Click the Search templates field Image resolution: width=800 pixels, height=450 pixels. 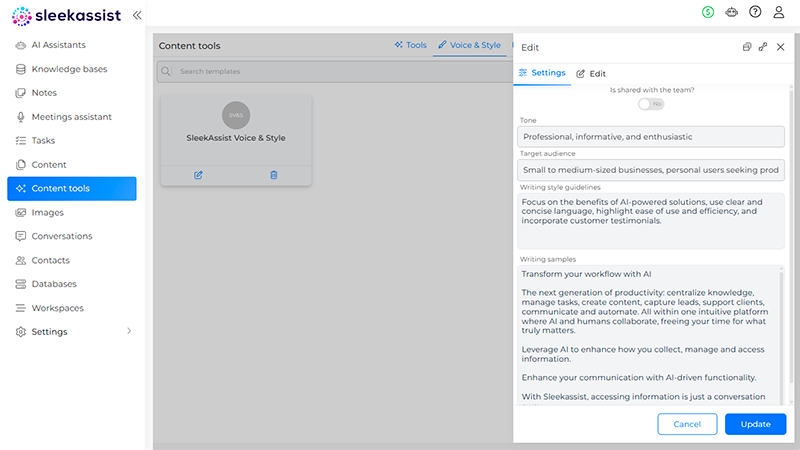point(334,71)
